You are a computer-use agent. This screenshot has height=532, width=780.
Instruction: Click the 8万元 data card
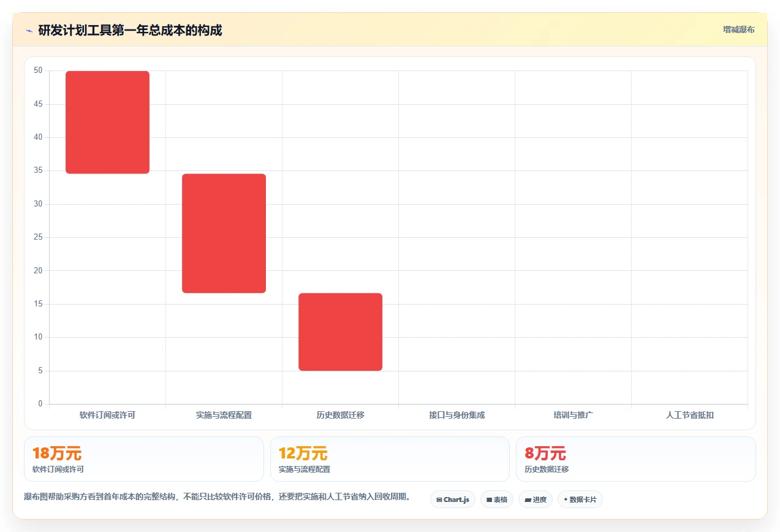pos(636,459)
